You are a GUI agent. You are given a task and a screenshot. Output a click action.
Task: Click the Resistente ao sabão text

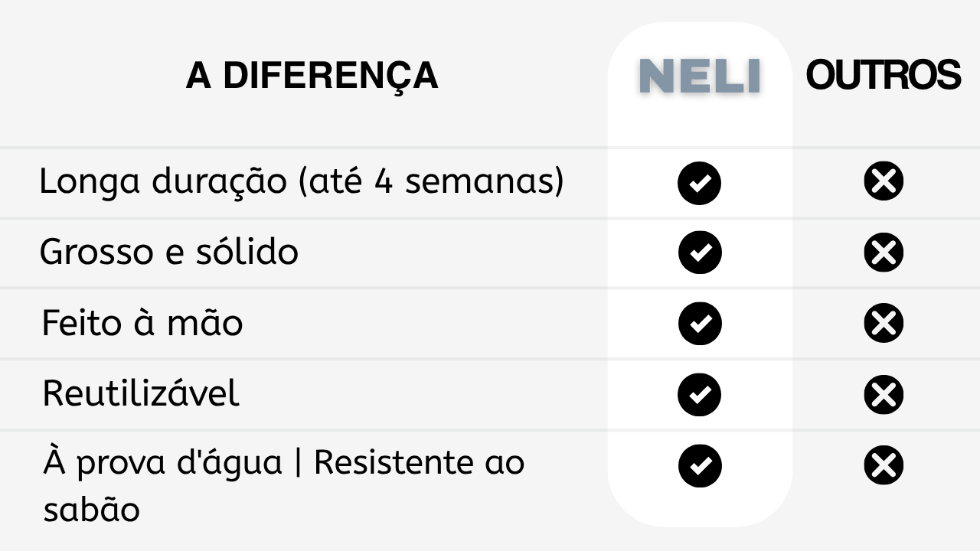[284, 487]
